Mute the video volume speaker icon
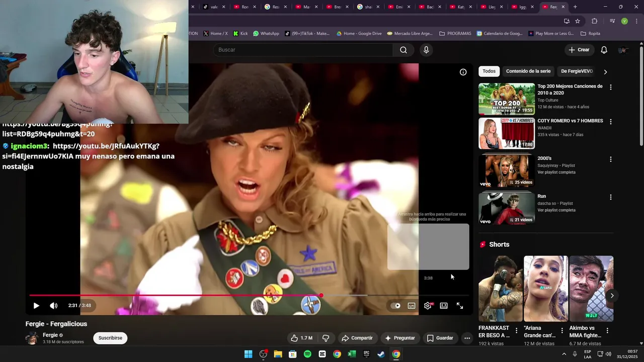This screenshot has width=644, height=362. point(54,306)
